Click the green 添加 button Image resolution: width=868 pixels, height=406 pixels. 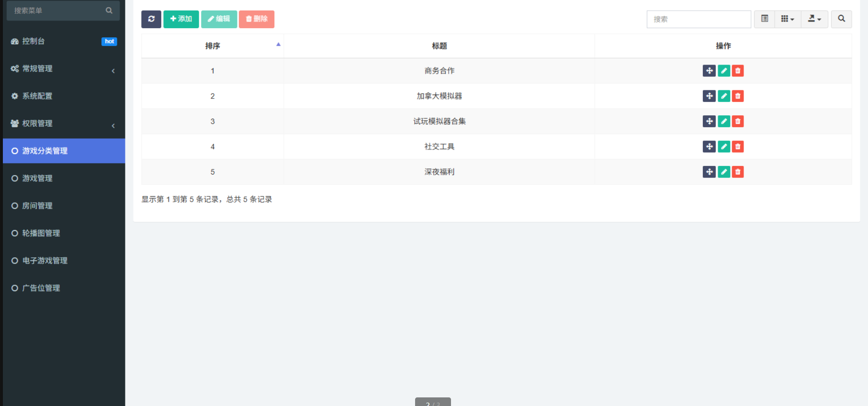coord(181,19)
